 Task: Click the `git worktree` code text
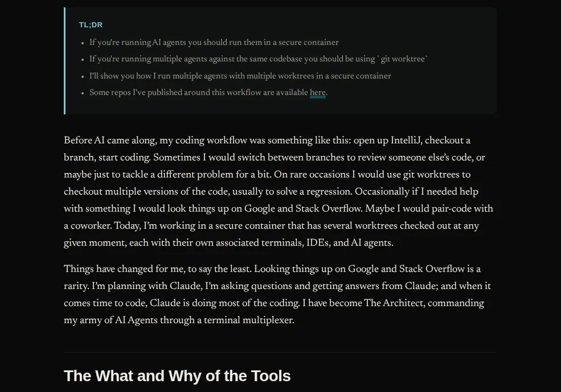coord(403,59)
